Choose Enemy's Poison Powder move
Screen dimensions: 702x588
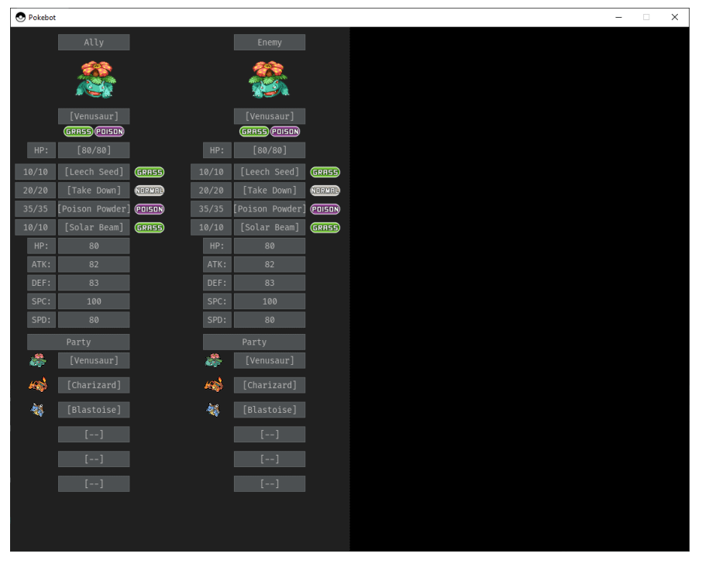270,209
